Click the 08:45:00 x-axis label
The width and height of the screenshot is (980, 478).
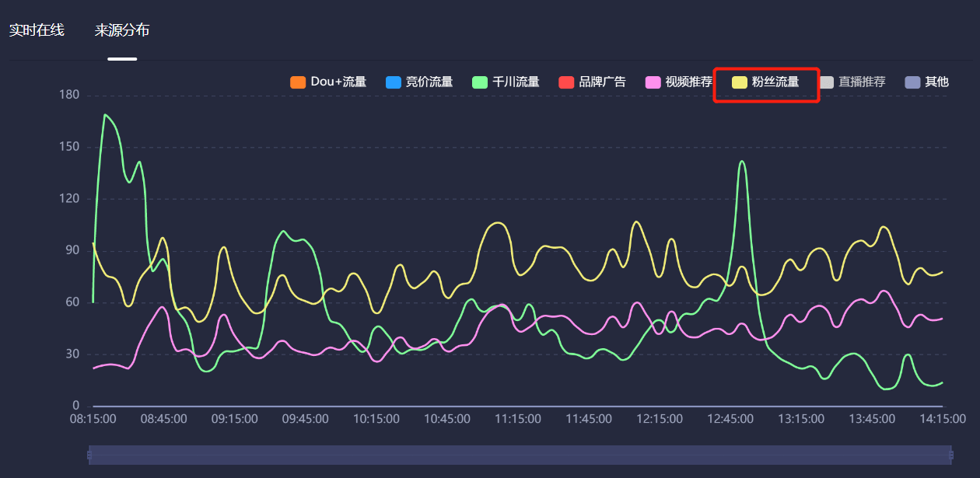coord(164,419)
